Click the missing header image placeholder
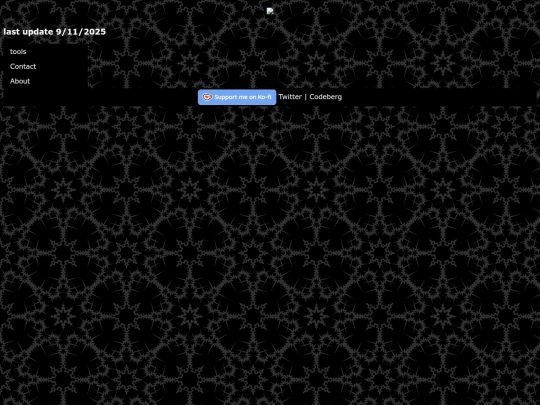Screen dimensions: 540x405 coord(270,11)
